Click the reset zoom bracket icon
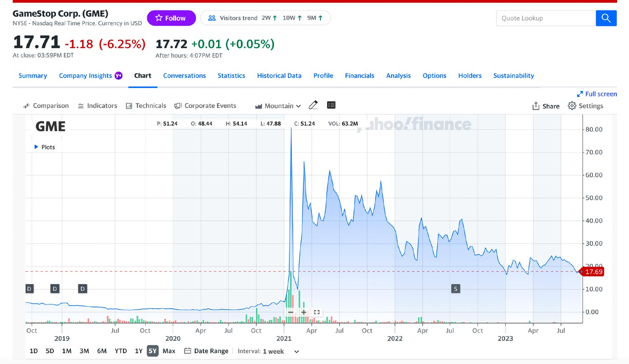629x364 pixels. (x=317, y=312)
